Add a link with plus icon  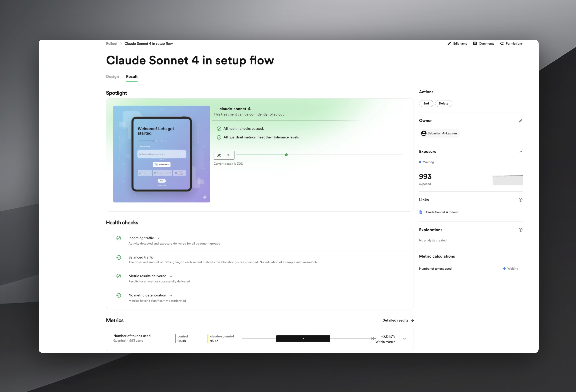click(520, 200)
